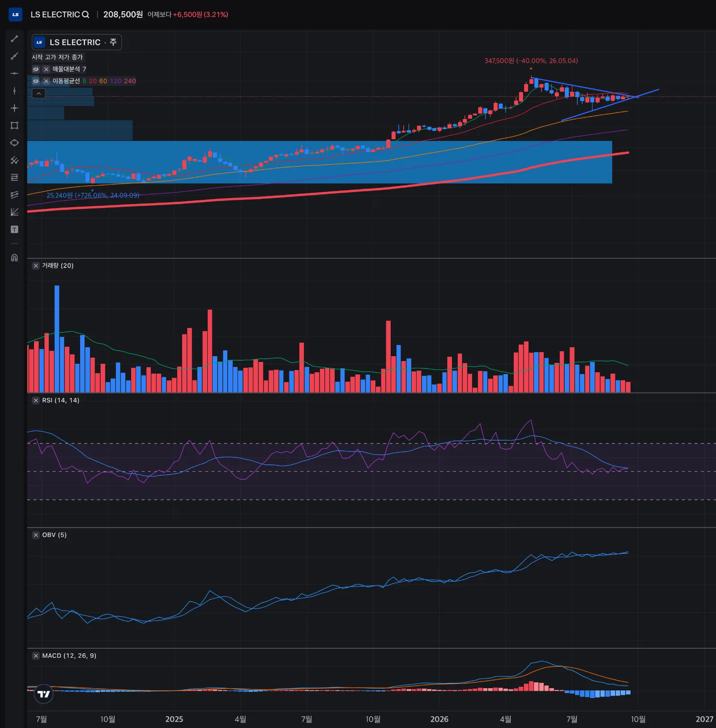Remove the MACD (12, 26, 9) indicator
The height and width of the screenshot is (728, 716).
[36, 656]
